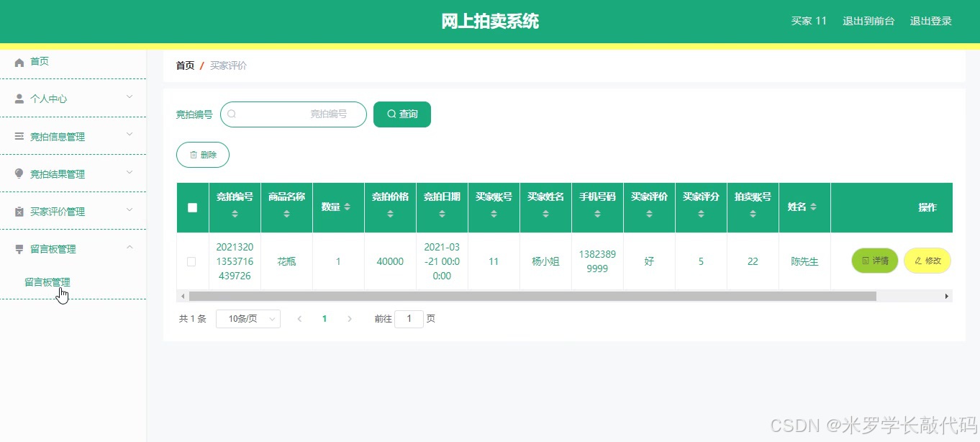Screen dimensions: 980x442
Task: Click the sort arrows on 竞拍价格 column
Action: [x=389, y=214]
